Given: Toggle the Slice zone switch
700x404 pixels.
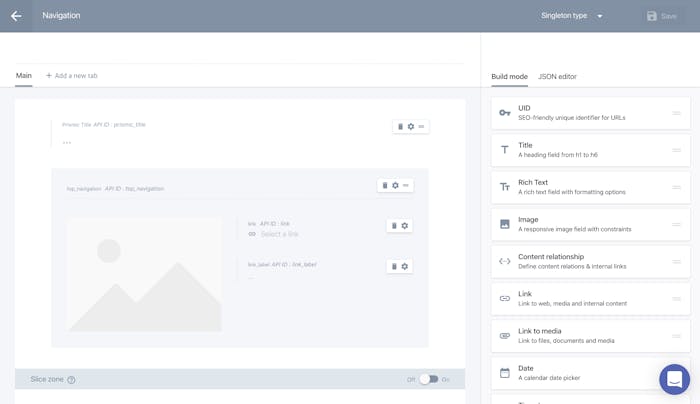Looking at the screenshot, I should tap(429, 379).
